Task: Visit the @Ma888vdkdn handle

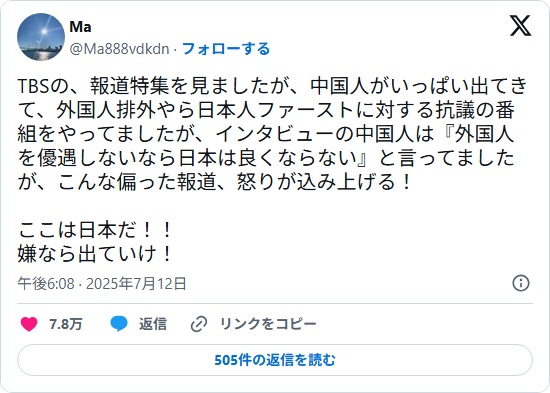Action: (x=119, y=49)
